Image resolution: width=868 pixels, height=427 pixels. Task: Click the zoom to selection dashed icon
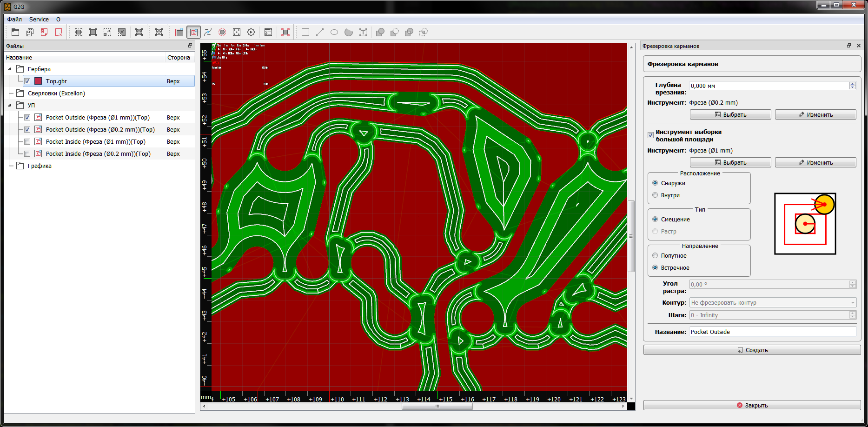pyautogui.click(x=107, y=32)
